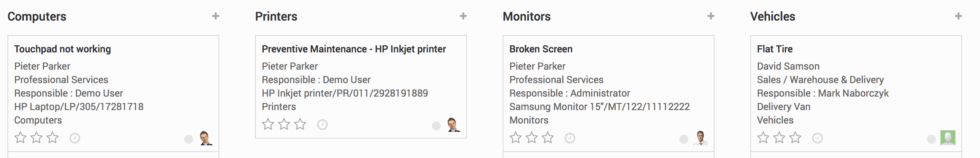Set first priority star on Touchpad not working
Viewport: 980px width, 158px height.
[20, 137]
